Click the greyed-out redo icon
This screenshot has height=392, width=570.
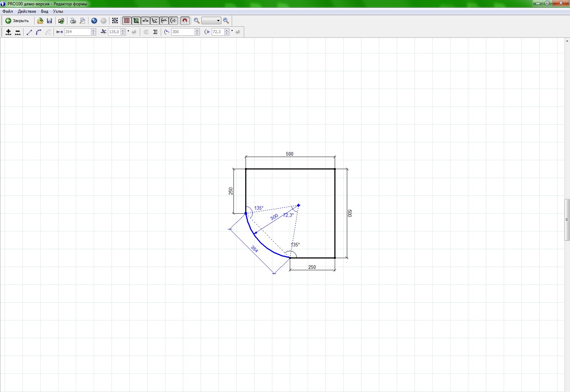pos(103,21)
